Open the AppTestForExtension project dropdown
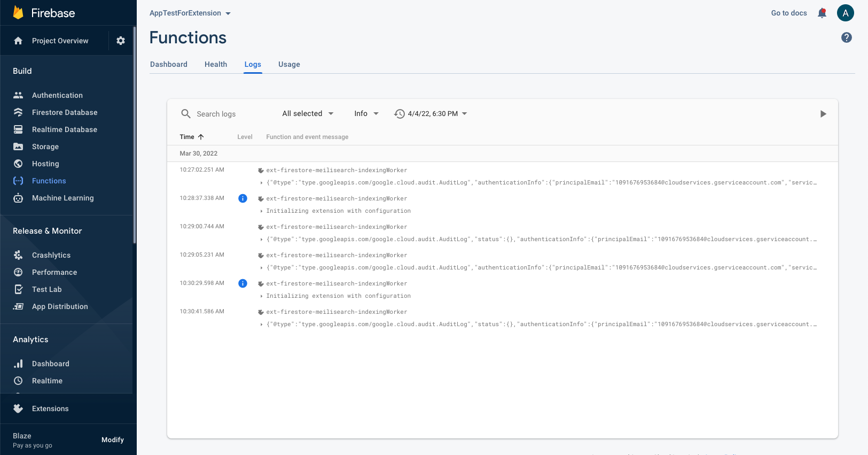Image resolution: width=868 pixels, height=455 pixels. click(x=190, y=13)
